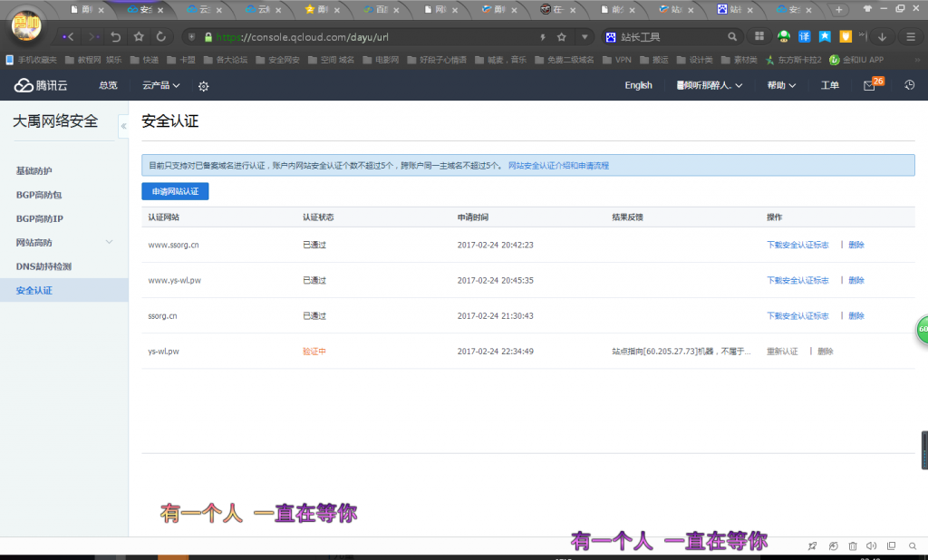Click the download arrow in browser toolbar
The height and width of the screenshot is (560, 928).
tap(883, 37)
